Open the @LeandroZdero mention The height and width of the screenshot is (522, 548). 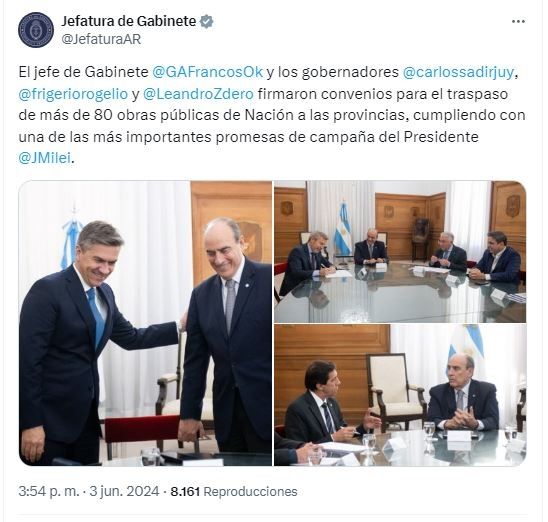tap(199, 94)
